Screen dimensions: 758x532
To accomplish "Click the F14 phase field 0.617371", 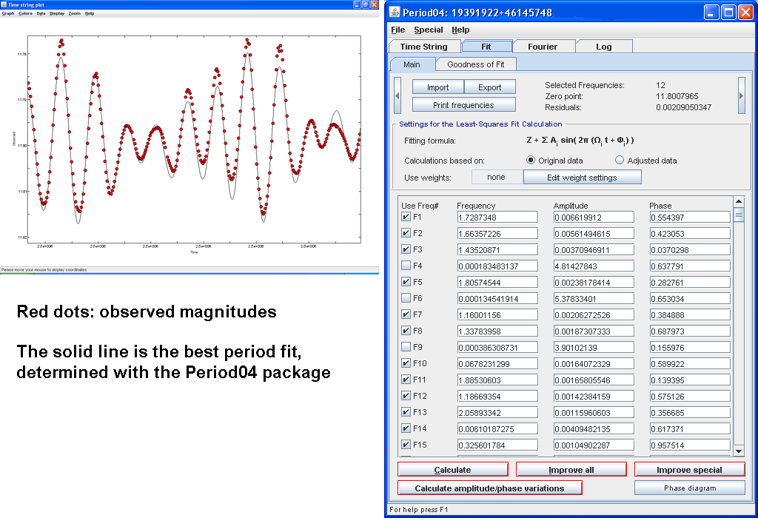I will (690, 429).
